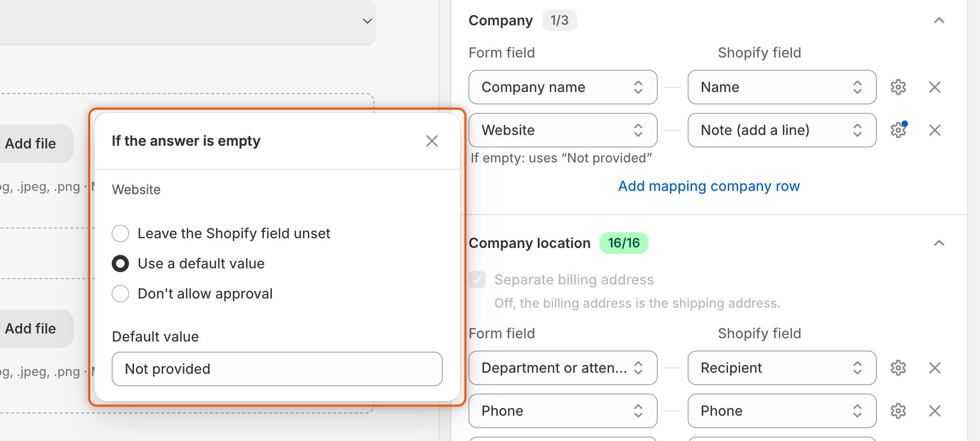Remove the Website mapping row
Viewport: 980px width, 441px height.
point(935,130)
